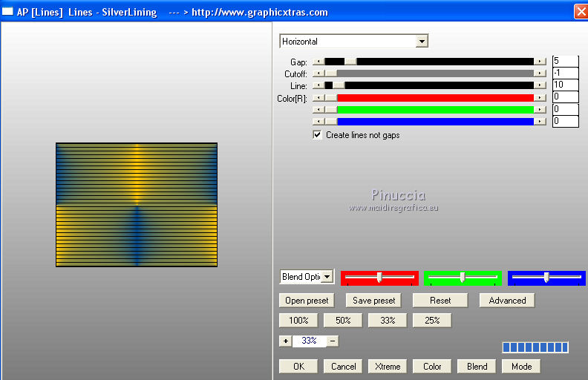Image resolution: width=588 pixels, height=380 pixels.
Task: Open the Horizontal direction dropdown
Action: [x=422, y=42]
